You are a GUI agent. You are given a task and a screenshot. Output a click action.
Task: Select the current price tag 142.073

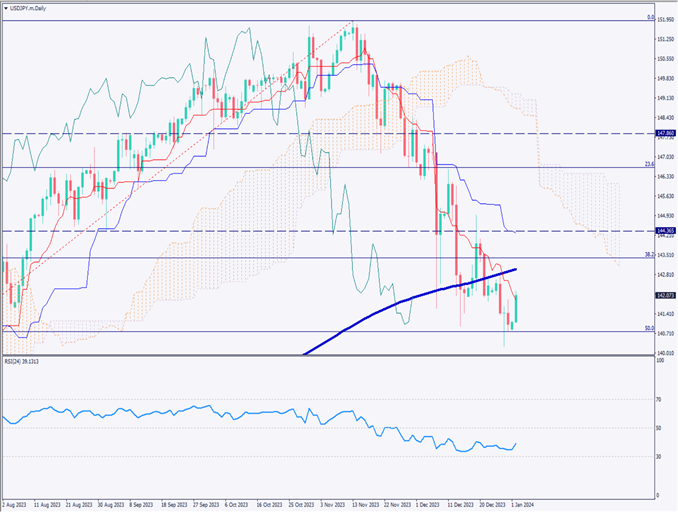[663, 296]
